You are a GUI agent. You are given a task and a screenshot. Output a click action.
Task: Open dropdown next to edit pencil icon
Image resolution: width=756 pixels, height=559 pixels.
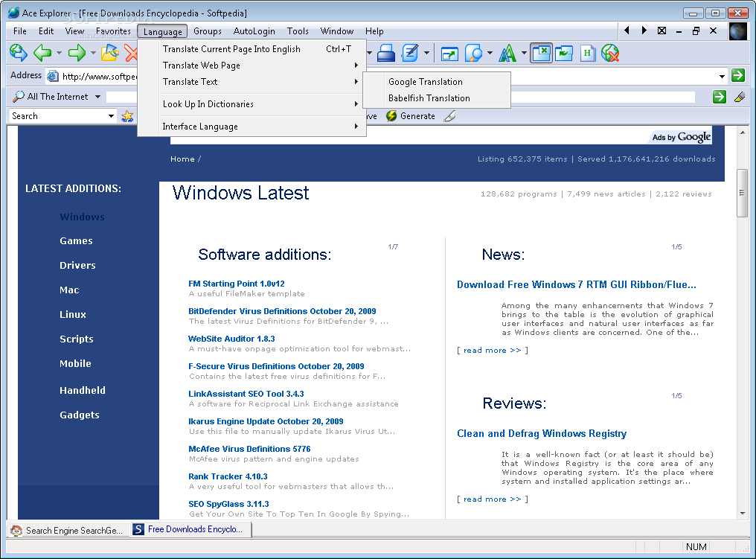[x=426, y=53]
